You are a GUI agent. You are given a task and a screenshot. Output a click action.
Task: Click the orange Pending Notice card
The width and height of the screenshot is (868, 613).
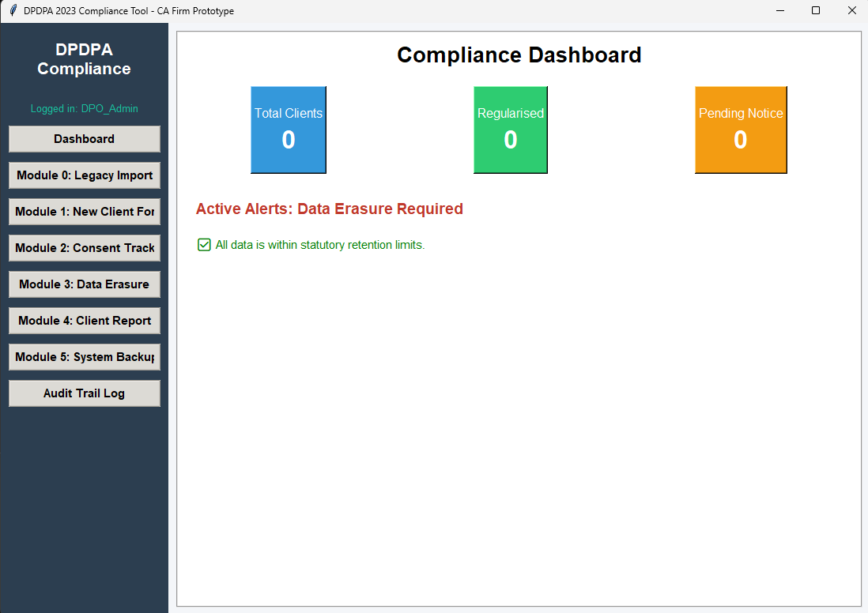(x=741, y=130)
